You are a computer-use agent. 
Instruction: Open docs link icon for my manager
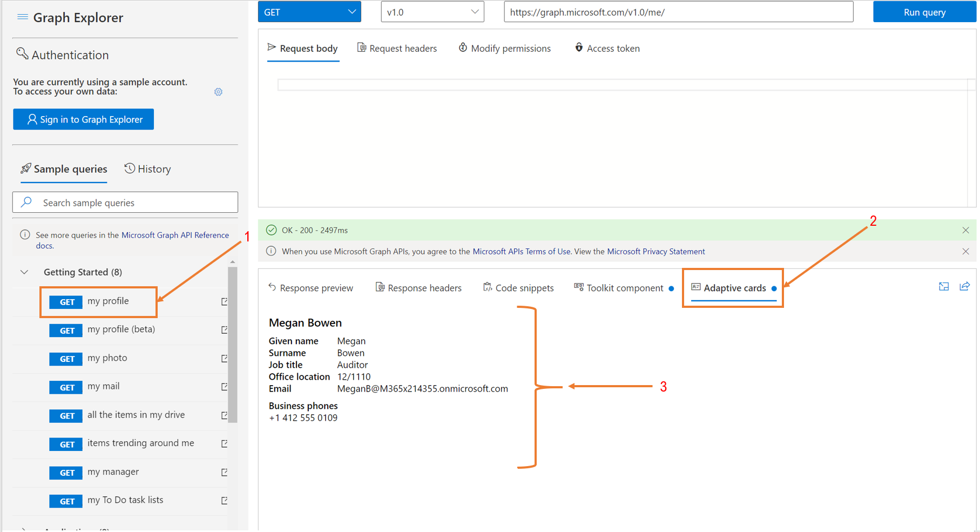(224, 472)
